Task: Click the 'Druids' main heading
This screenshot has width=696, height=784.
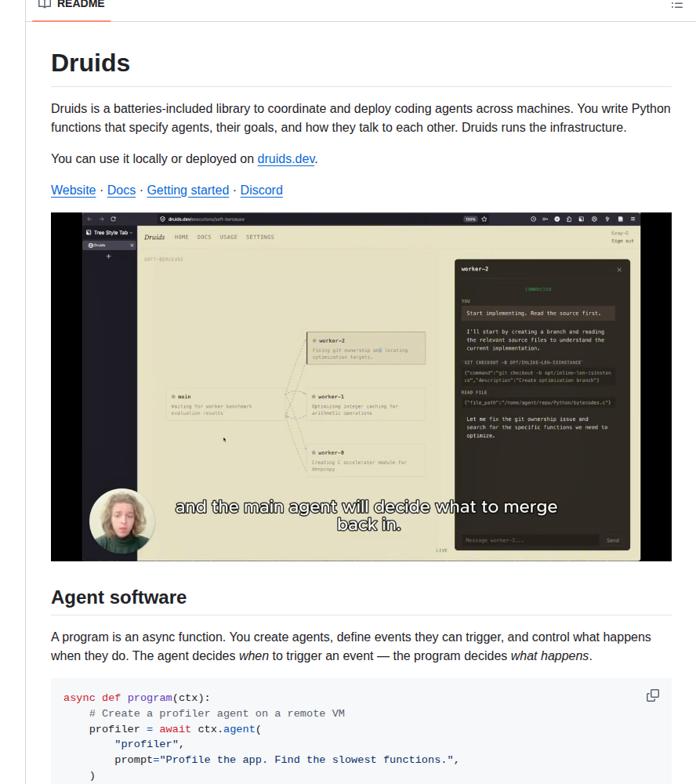Action: [90, 63]
